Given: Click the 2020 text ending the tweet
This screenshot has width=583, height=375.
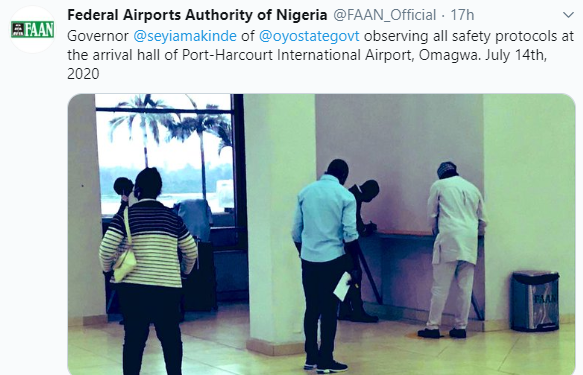Looking at the screenshot, I should click(83, 74).
